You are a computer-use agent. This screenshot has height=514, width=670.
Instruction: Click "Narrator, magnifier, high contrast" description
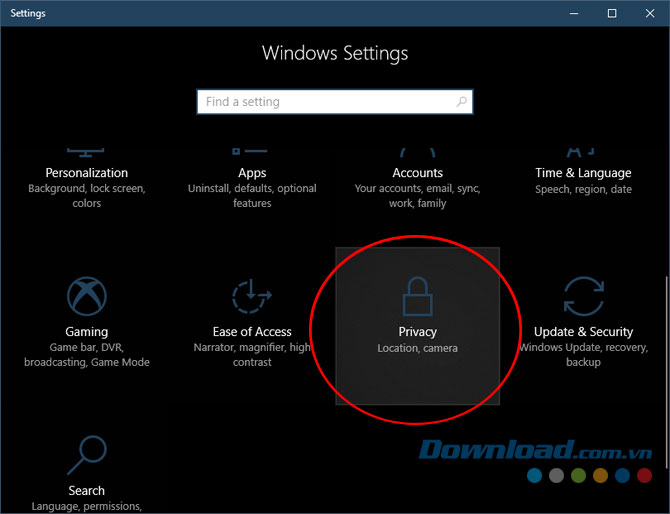tap(252, 355)
